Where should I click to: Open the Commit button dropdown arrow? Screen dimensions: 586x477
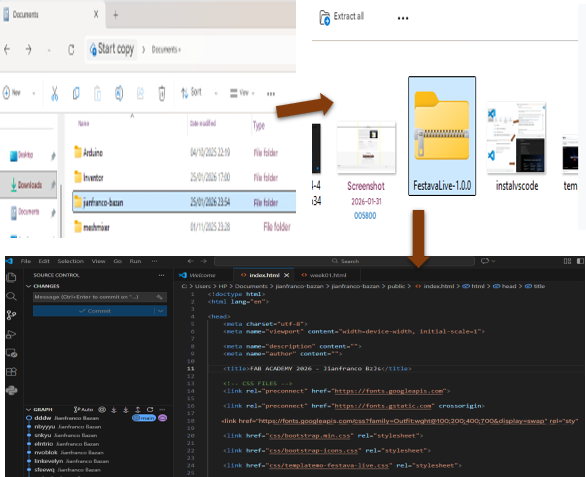click(161, 311)
